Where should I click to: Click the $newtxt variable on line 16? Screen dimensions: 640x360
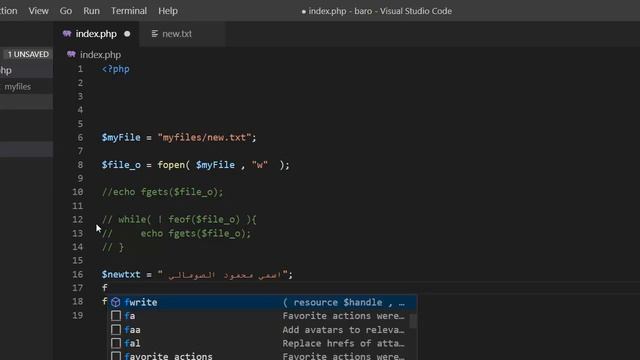(x=121, y=275)
